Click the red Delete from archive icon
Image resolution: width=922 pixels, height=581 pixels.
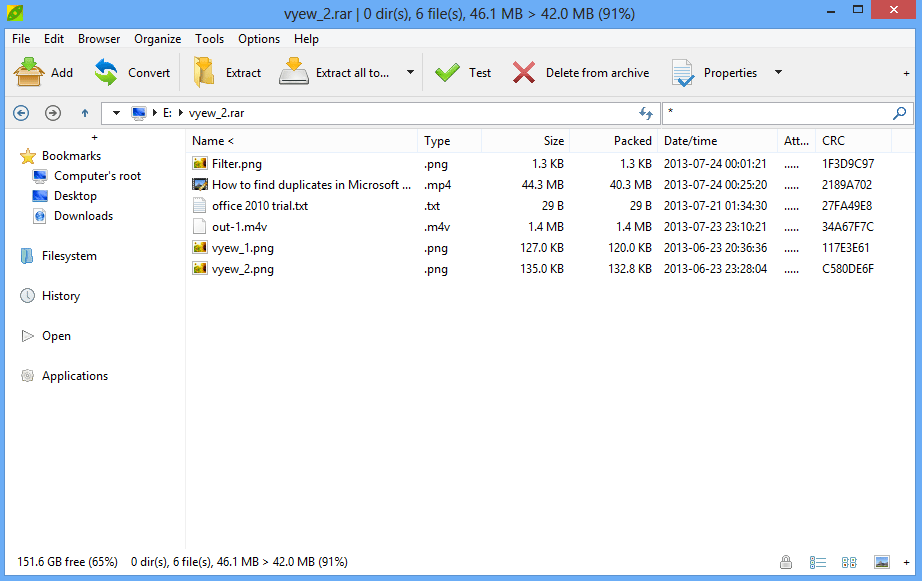[x=523, y=72]
